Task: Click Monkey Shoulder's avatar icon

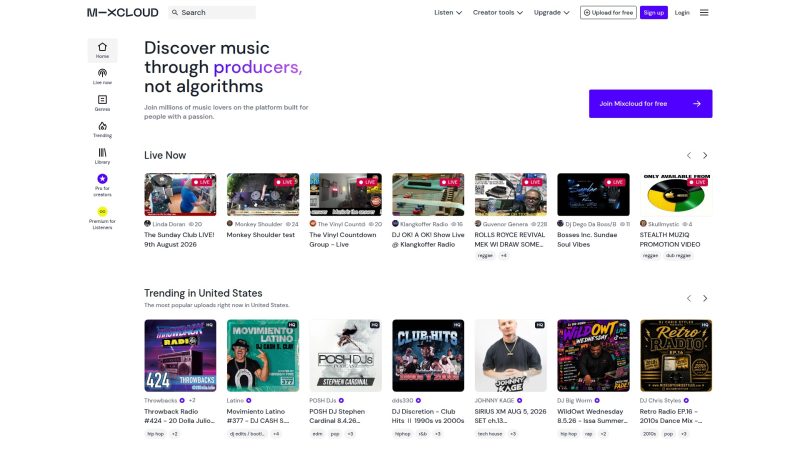Action: click(x=230, y=223)
